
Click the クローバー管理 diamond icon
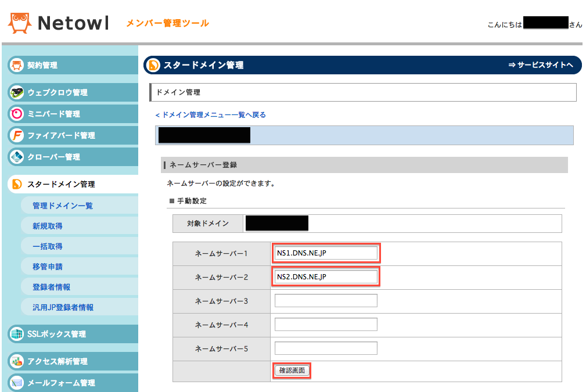click(16, 157)
